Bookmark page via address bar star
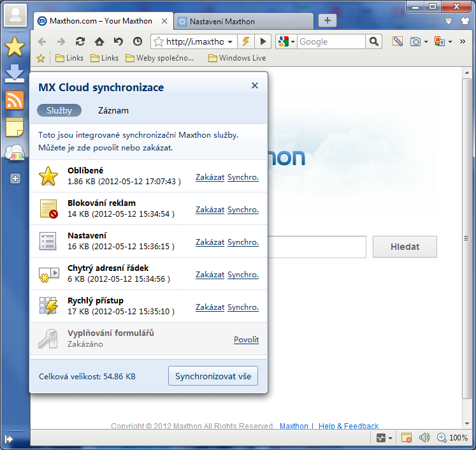The height and width of the screenshot is (450, 476). (159, 41)
